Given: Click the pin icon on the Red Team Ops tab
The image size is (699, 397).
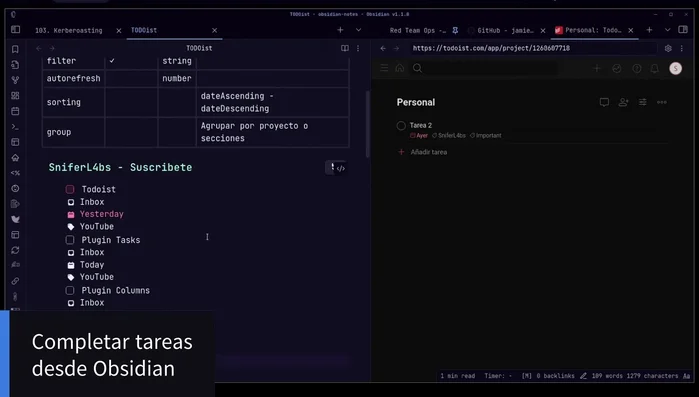Looking at the screenshot, I should click(x=455, y=30).
